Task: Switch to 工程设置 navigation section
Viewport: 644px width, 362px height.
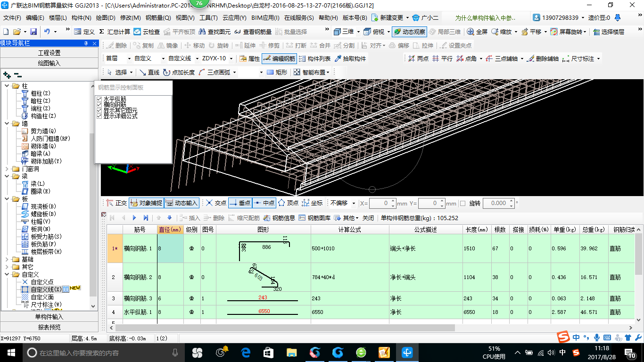Action: pyautogui.click(x=49, y=53)
